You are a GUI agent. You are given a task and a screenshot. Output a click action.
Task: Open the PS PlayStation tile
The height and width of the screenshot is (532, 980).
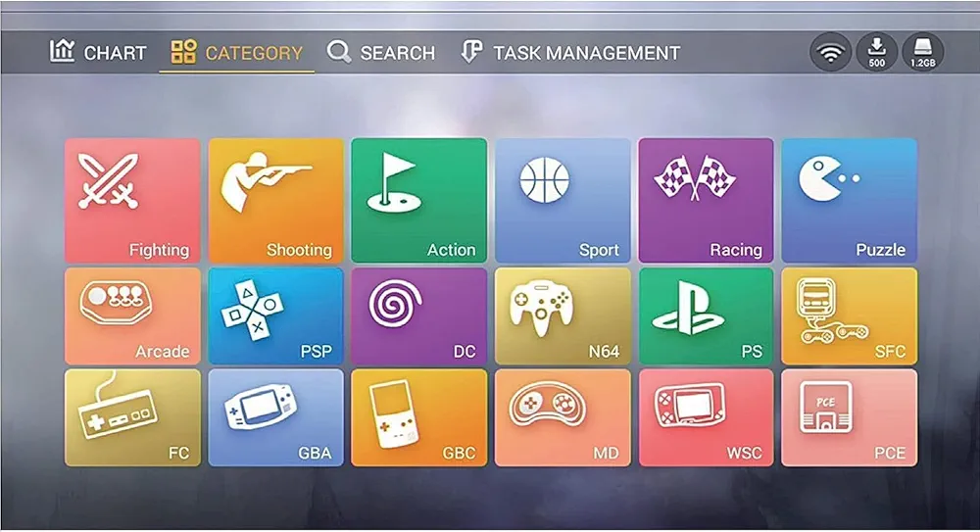(706, 316)
